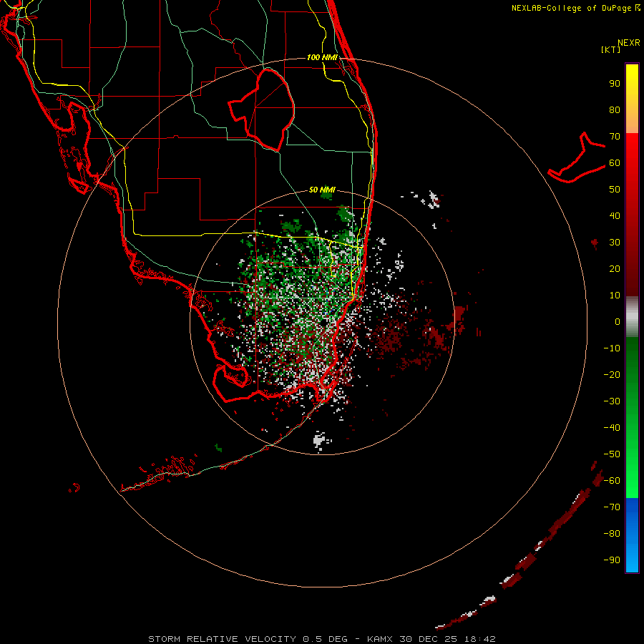Click the 30 value on the velocity scale
The height and width of the screenshot is (644, 644).
point(615,243)
